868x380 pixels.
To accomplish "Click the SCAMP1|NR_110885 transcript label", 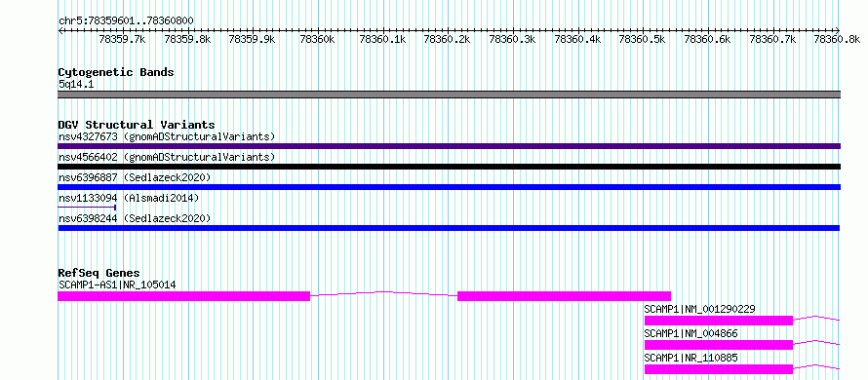I will (x=690, y=358).
